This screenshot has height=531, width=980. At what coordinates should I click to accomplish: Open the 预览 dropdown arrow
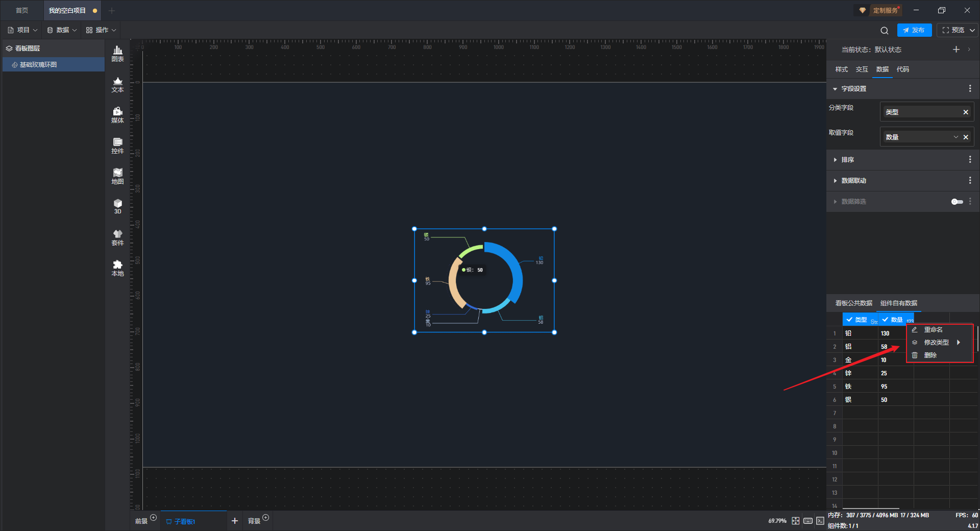tap(972, 30)
